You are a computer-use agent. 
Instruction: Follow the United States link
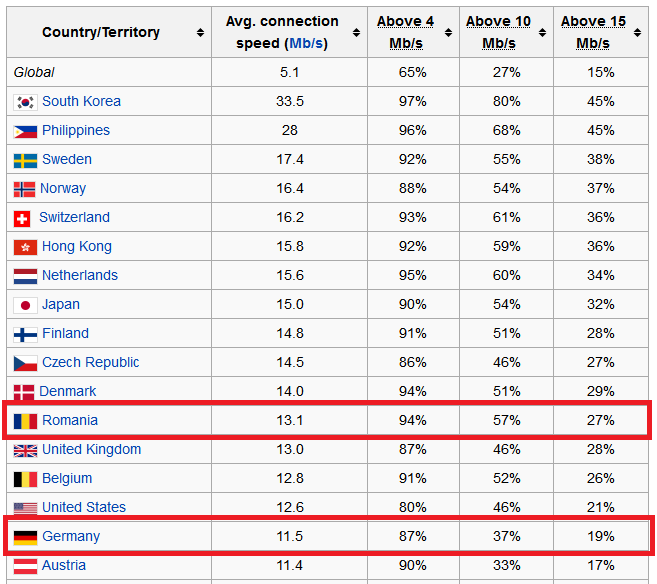[84, 507]
